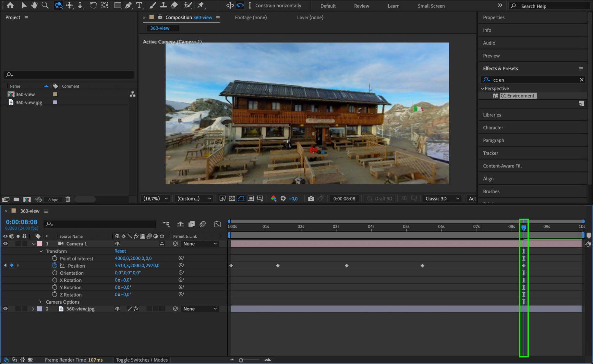Pick the Zoom magnifier tool
This screenshot has height=364, width=593.
coord(45,5)
